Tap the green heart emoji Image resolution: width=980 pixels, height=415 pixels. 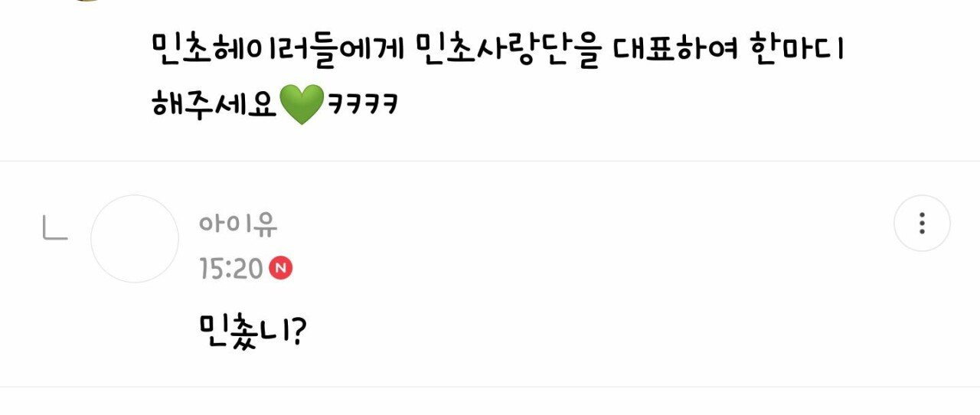coord(302,106)
